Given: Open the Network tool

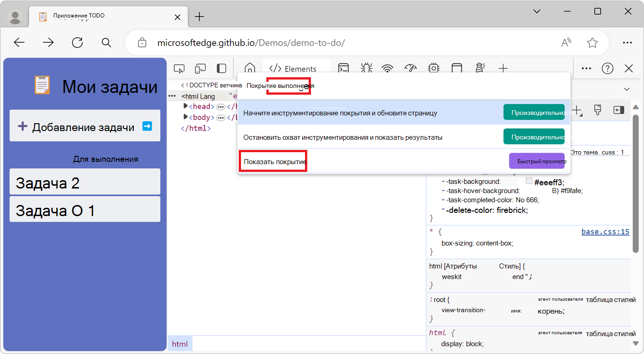Looking at the screenshot, I should pos(388,69).
